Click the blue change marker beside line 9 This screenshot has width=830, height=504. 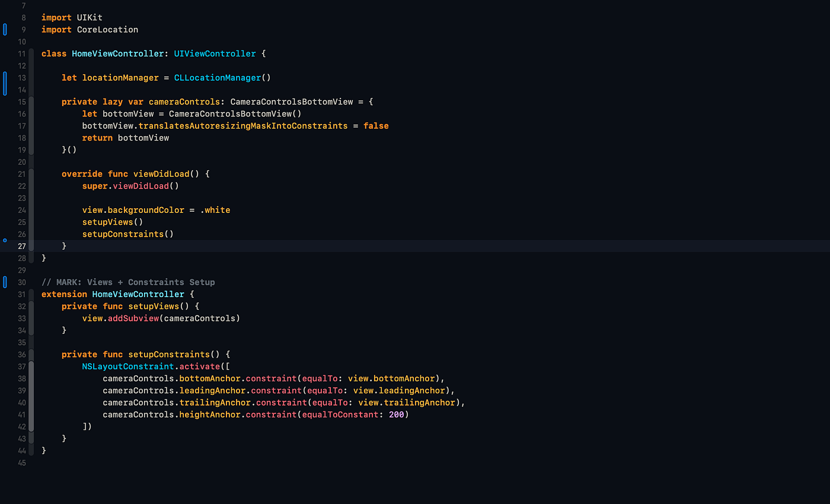coord(4,29)
